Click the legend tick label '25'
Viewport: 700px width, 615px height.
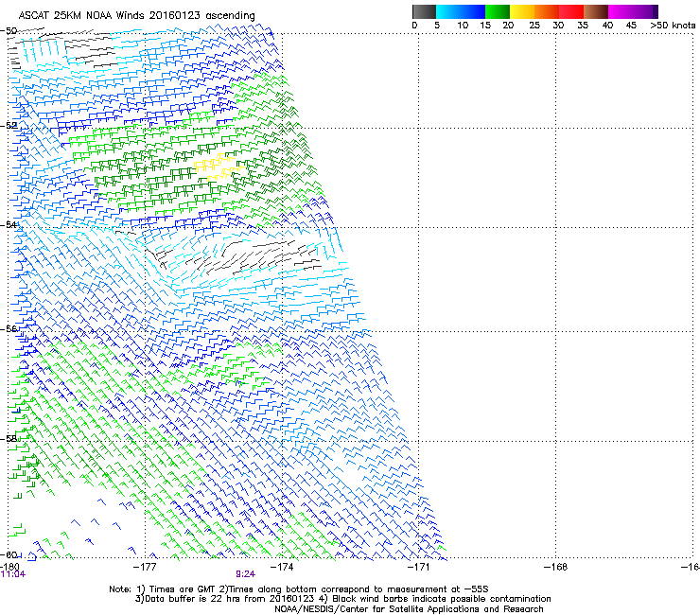coord(534,26)
